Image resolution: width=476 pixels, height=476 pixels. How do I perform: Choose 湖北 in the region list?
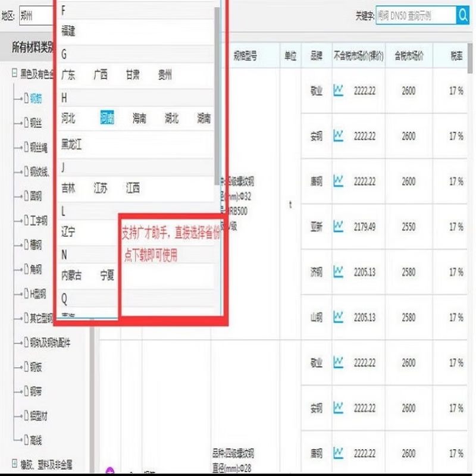pos(171,118)
